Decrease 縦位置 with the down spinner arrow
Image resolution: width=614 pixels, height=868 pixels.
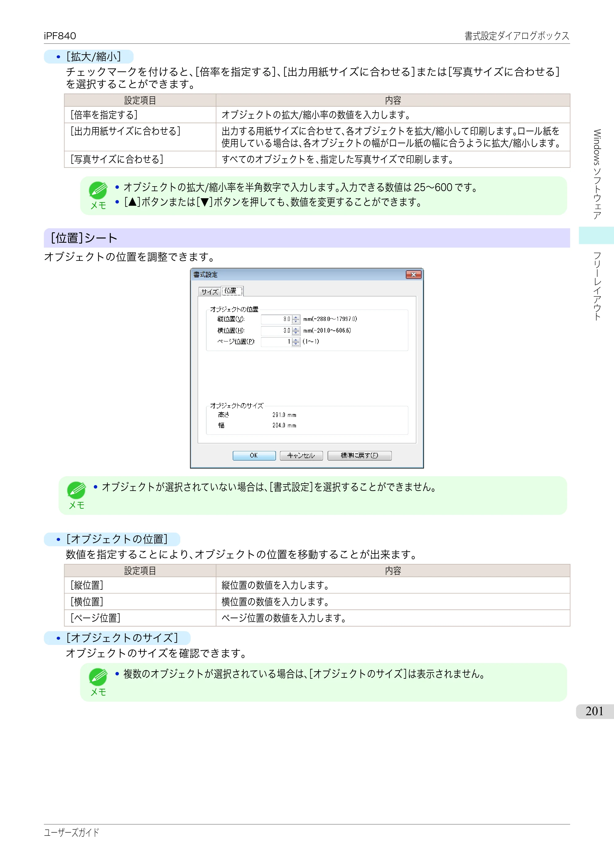pos(296,322)
